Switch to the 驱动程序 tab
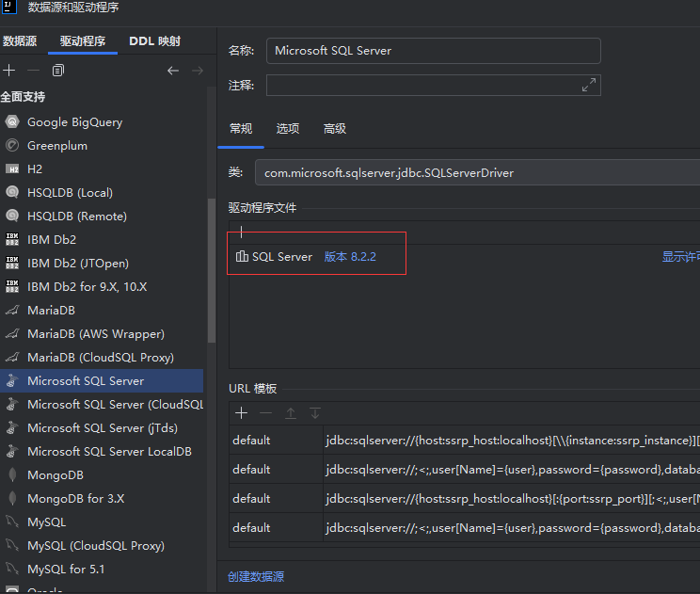 click(x=83, y=41)
